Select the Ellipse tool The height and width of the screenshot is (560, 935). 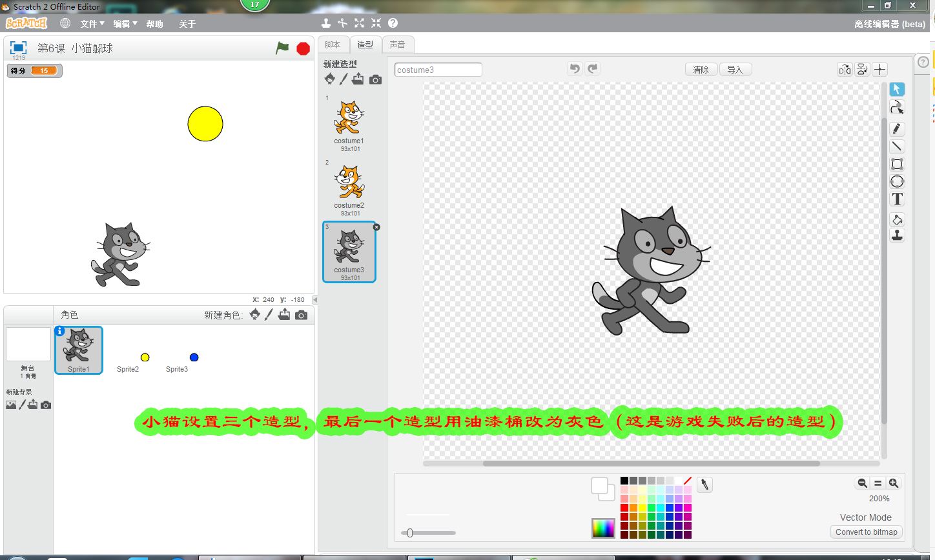(x=897, y=181)
